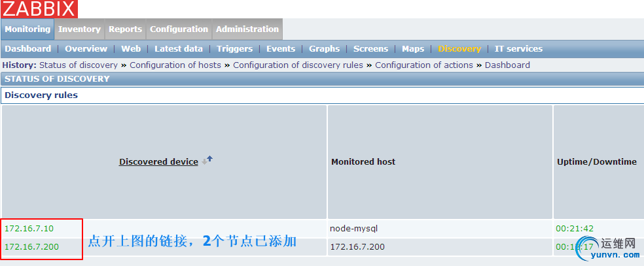The image size is (644, 266).
Task: Click the ZABBIX logo
Action: 39,8
